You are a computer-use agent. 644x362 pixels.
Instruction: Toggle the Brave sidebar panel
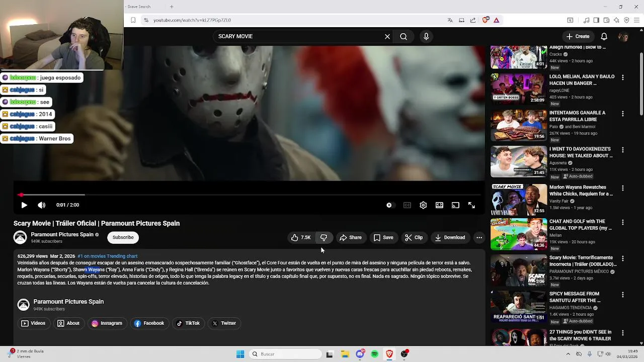click(596, 20)
